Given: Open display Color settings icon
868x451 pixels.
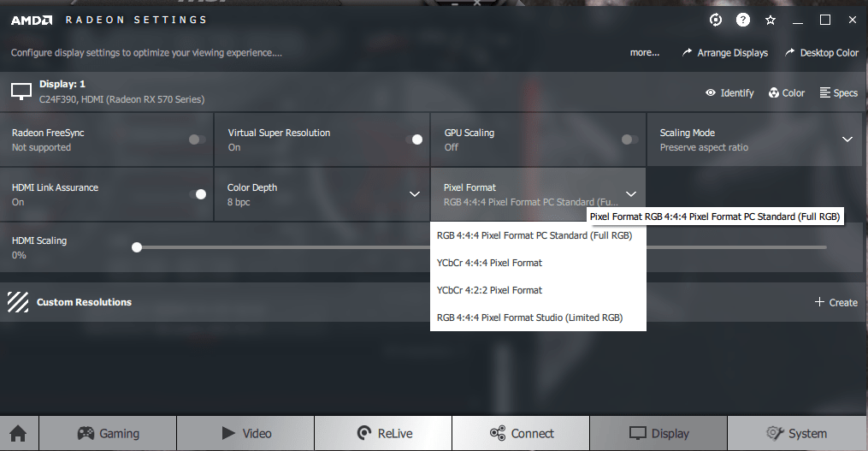Looking at the screenshot, I should (x=774, y=92).
